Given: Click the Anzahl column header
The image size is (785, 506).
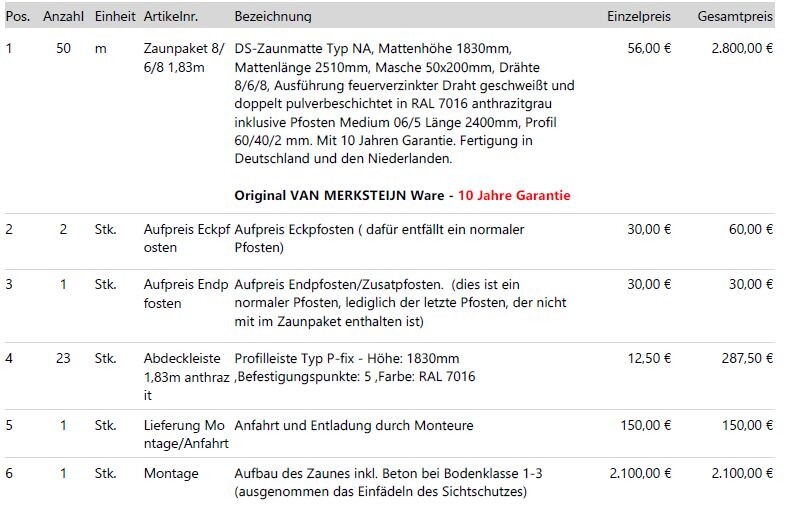Looking at the screenshot, I should pos(63,17).
